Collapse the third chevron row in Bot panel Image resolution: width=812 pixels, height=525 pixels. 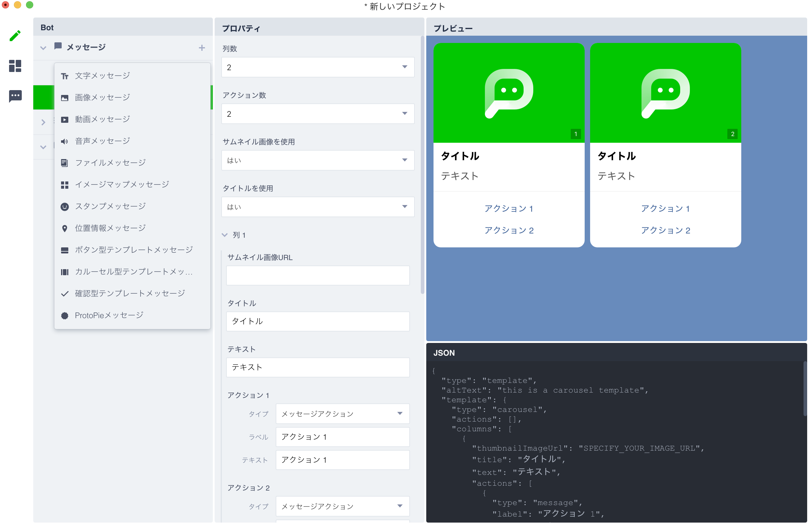43,147
